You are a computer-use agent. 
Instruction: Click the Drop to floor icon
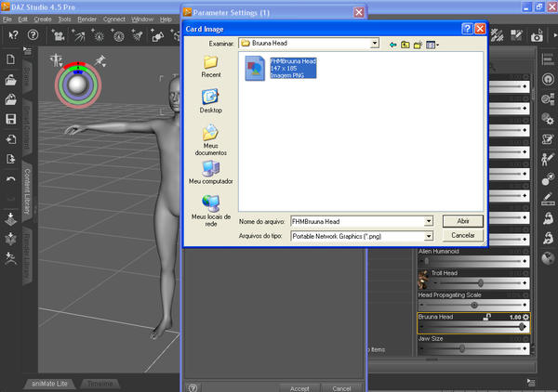coord(10,219)
